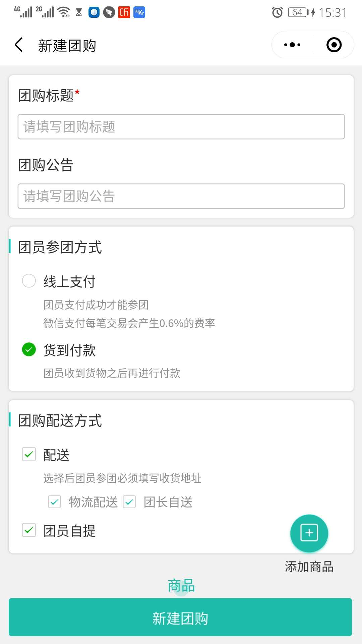Select 线上支付 radio option
Screen dimensions: 362x644
pyautogui.click(x=29, y=281)
